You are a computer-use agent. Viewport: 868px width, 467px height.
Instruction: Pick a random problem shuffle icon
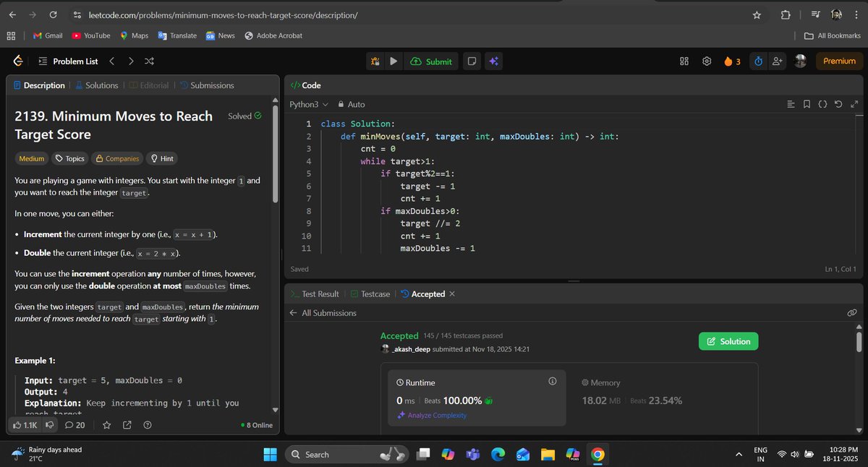[149, 61]
